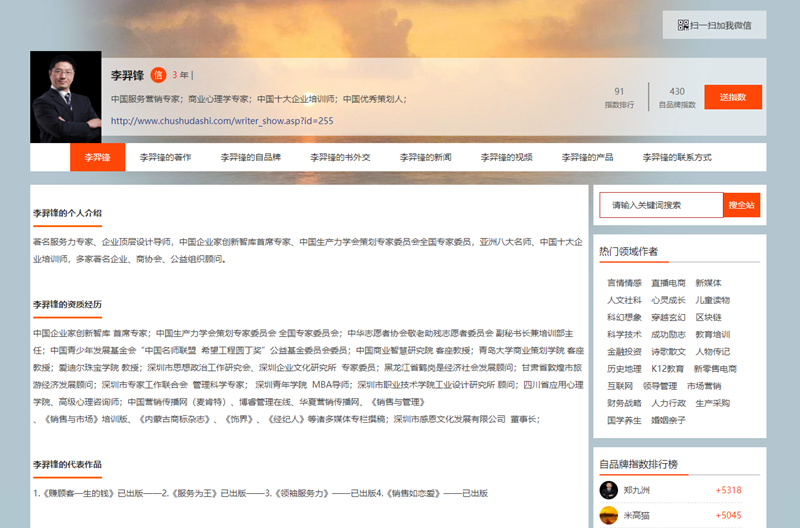This screenshot has height=528, width=800.
Task: Open 李羿锋的联系方式 contact tab
Action: point(677,158)
